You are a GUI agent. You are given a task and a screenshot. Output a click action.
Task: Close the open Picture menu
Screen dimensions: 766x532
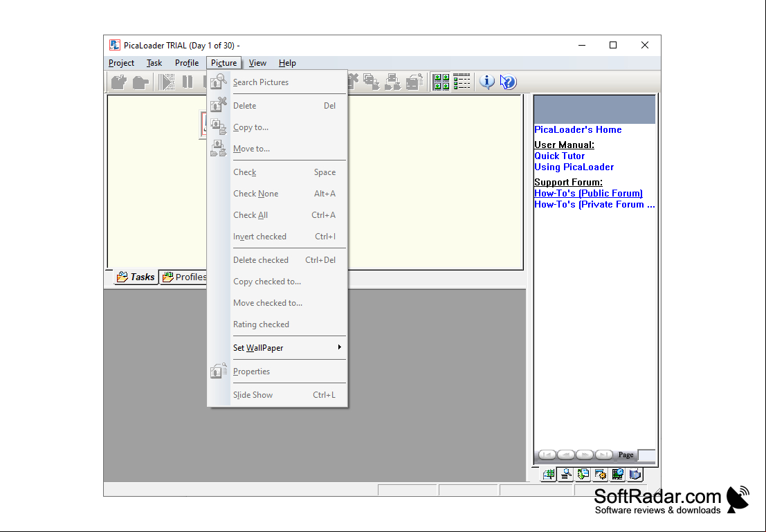[224, 63]
